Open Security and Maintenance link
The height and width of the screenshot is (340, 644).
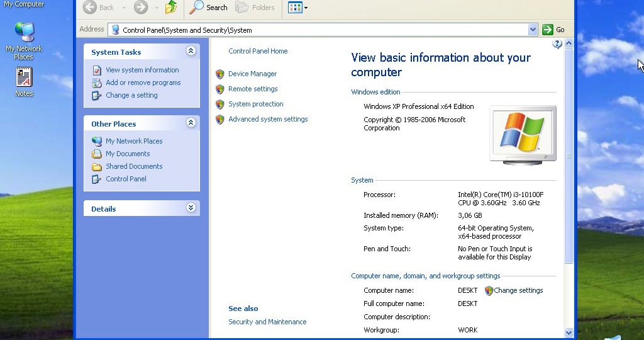pyautogui.click(x=267, y=322)
